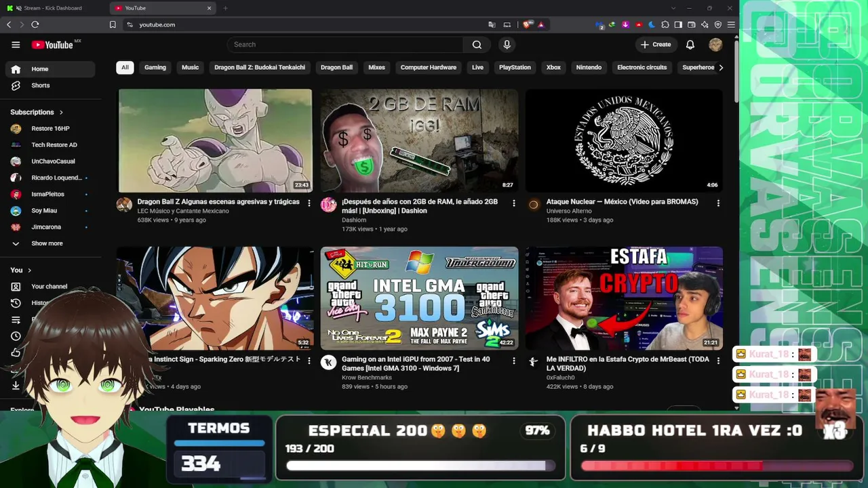Filter by Dragon Ball Z: Budokai Tenkaichi

(260, 68)
